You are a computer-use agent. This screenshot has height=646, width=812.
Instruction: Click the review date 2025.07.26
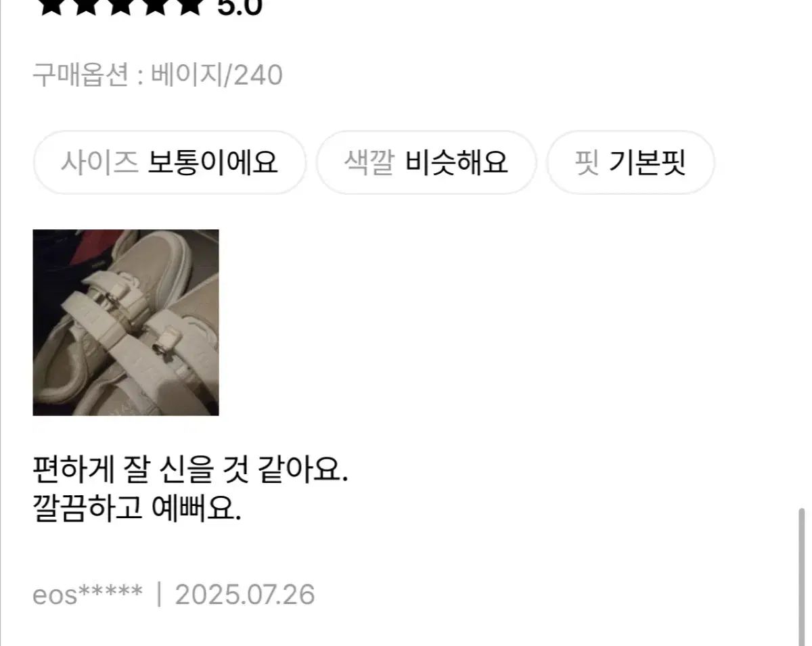click(245, 595)
